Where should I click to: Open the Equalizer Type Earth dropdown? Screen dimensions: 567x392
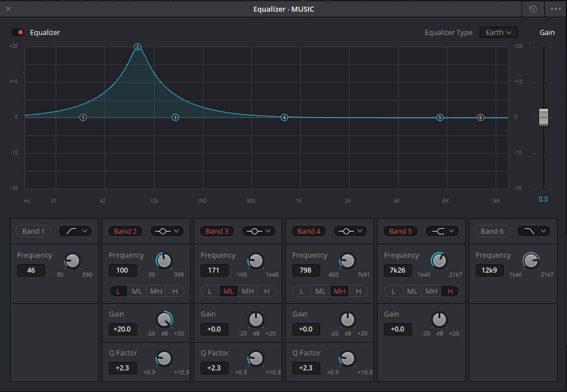click(x=498, y=32)
